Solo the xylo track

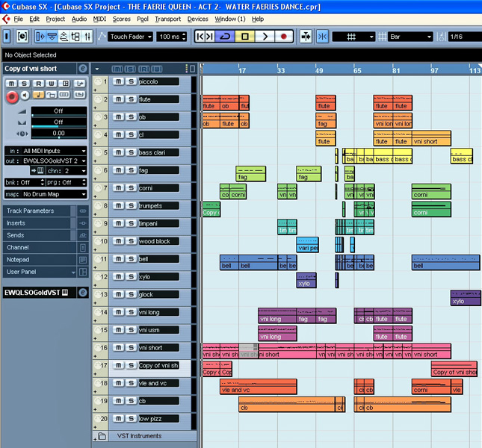[132, 276]
